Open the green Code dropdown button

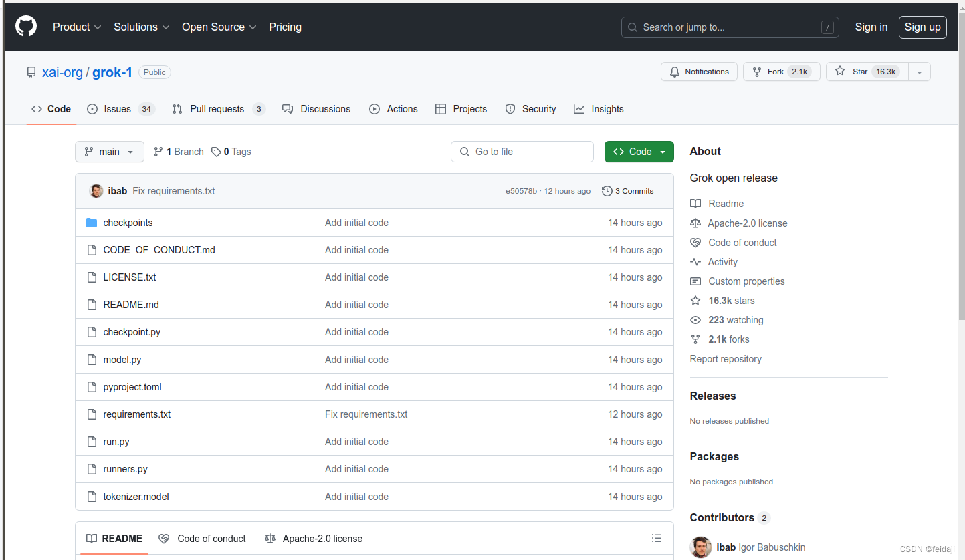(639, 152)
